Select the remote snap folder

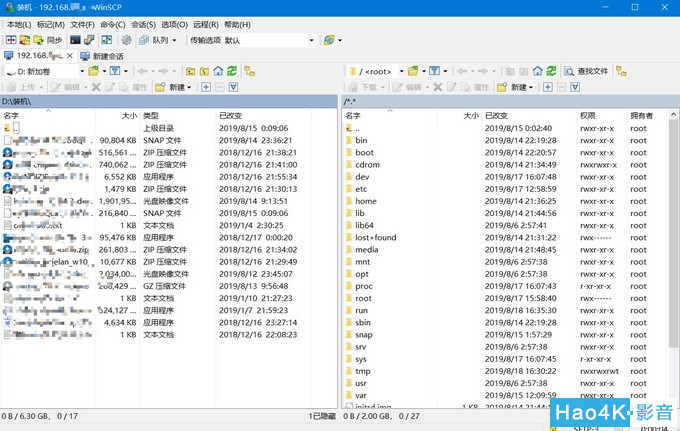(x=363, y=335)
